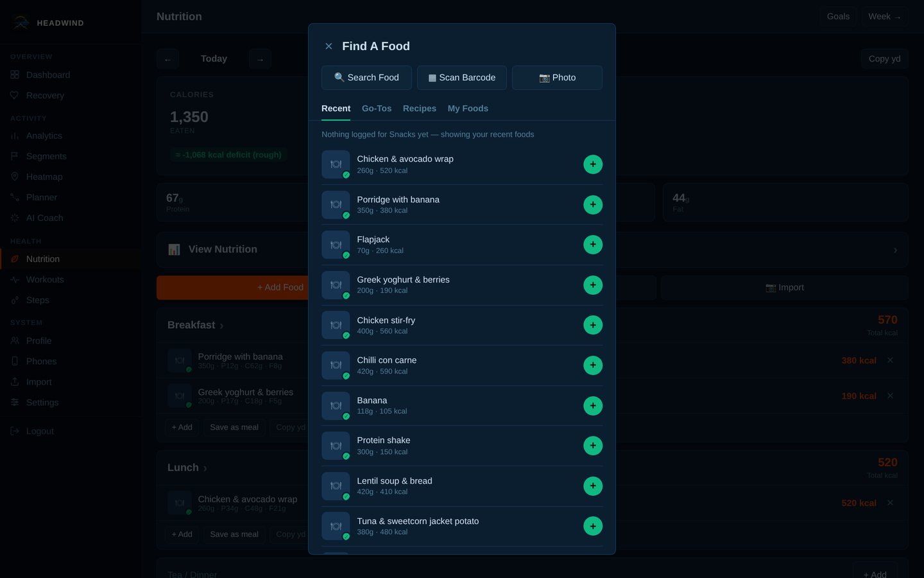The height and width of the screenshot is (578, 924).
Task: Add Greek yoghurt & berries plus icon
Action: click(593, 285)
